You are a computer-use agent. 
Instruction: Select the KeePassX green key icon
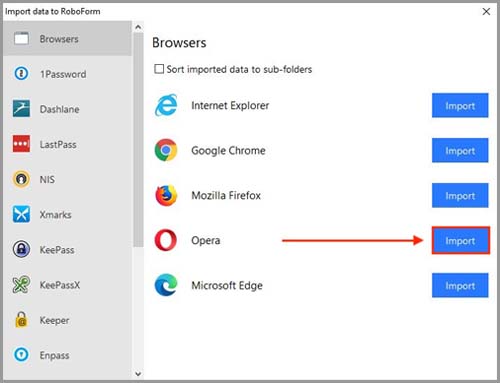[x=21, y=285]
